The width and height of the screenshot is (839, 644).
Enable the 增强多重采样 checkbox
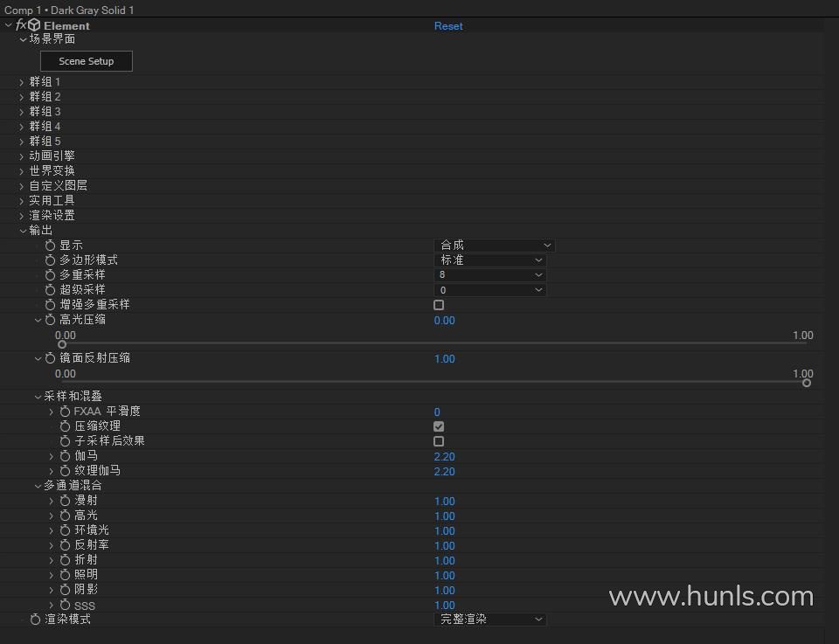tap(439, 305)
